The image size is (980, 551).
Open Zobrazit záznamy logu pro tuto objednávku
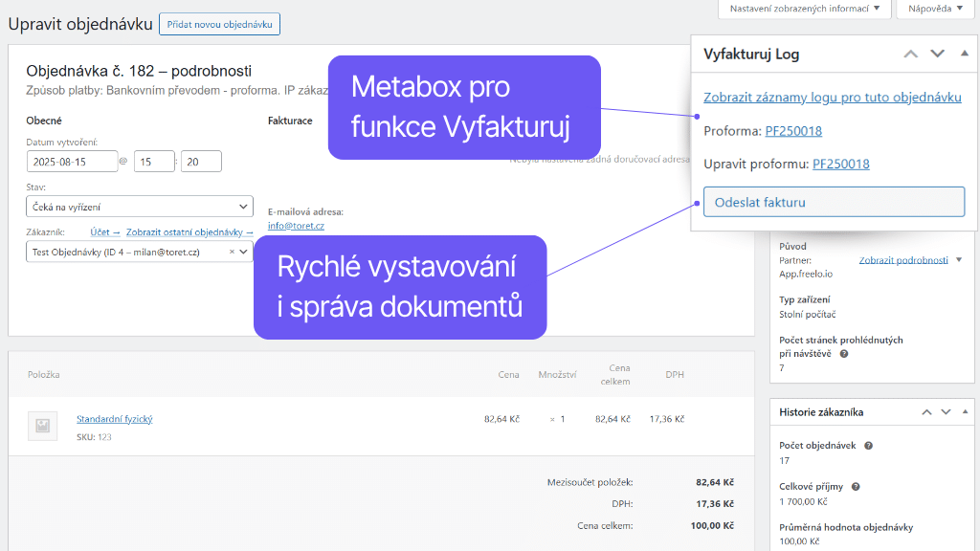click(832, 98)
